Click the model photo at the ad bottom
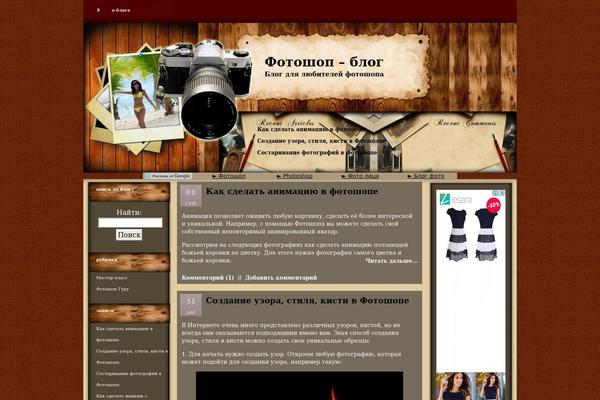600x400 pixels. [471, 386]
